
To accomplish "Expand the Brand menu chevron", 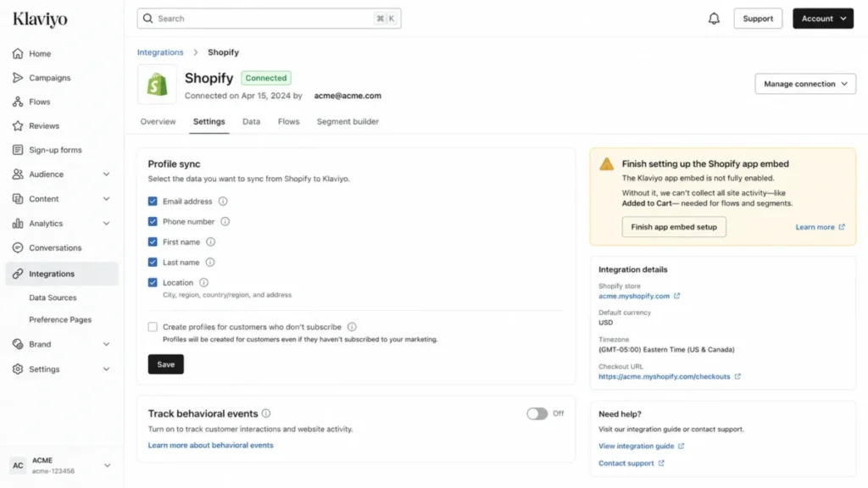I will tap(106, 344).
